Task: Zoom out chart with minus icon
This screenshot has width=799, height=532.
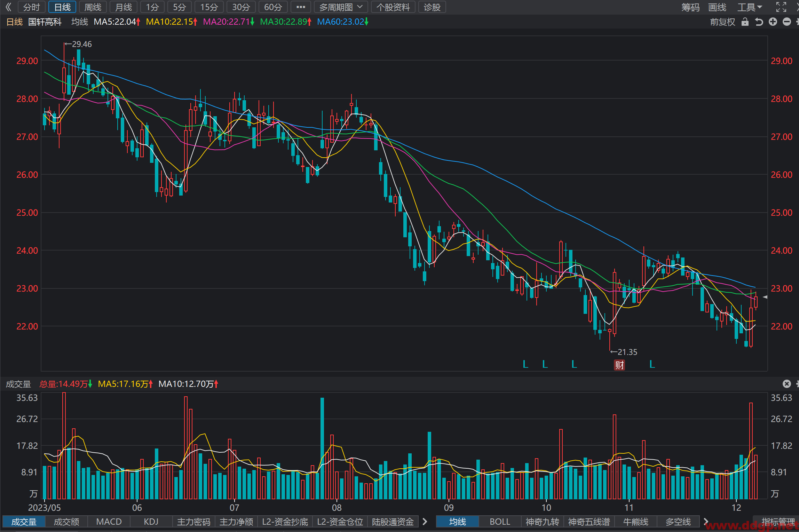Action: point(787,22)
